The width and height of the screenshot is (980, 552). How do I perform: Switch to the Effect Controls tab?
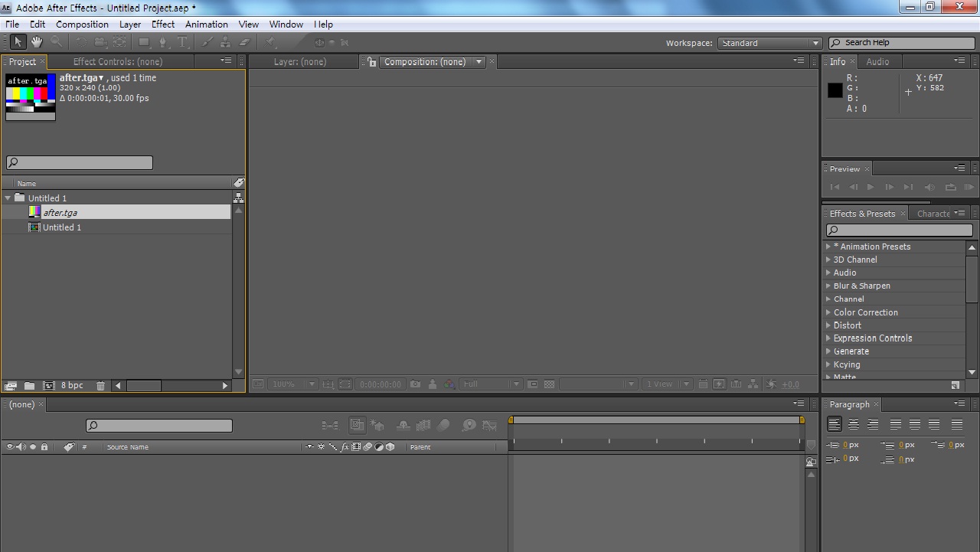118,61
